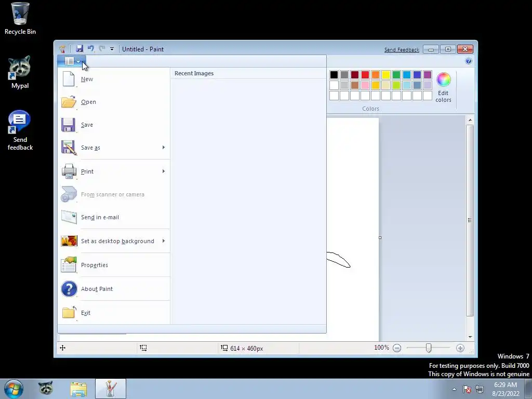Expand the Print submenu arrow
Viewport: 532px width, 399px height.
pos(164,171)
